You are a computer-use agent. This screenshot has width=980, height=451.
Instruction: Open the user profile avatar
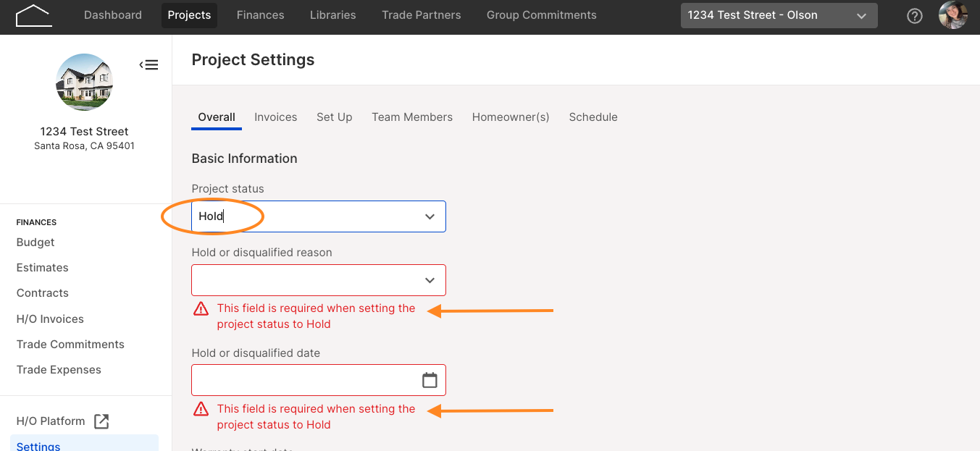[953, 15]
